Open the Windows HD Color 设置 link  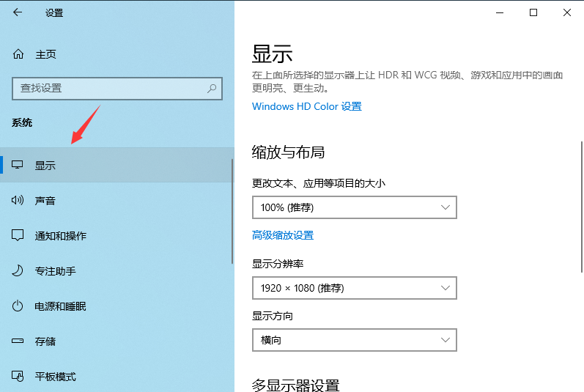point(307,106)
